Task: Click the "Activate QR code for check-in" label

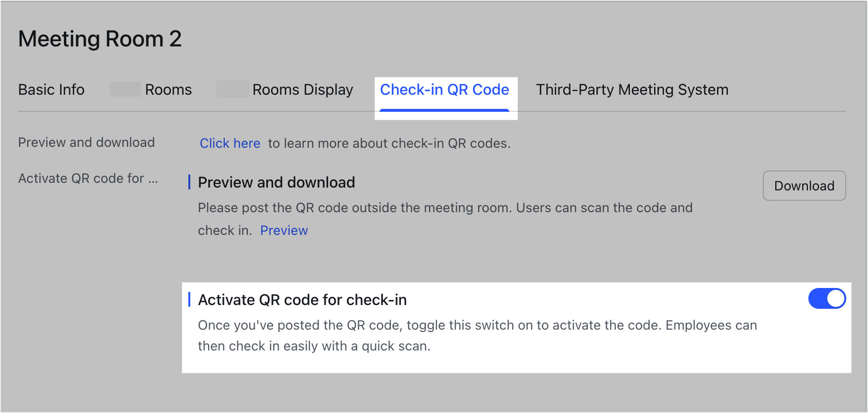Action: [x=302, y=299]
